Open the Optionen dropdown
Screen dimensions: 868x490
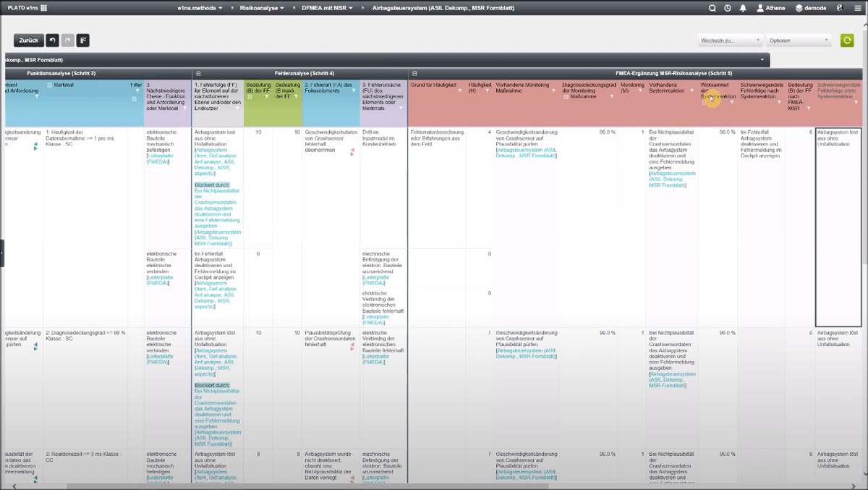(x=799, y=41)
